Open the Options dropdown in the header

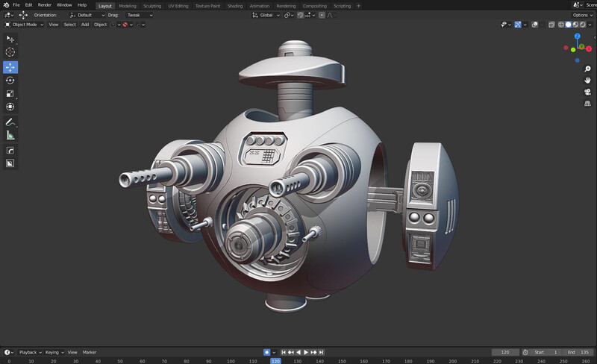pyautogui.click(x=583, y=15)
